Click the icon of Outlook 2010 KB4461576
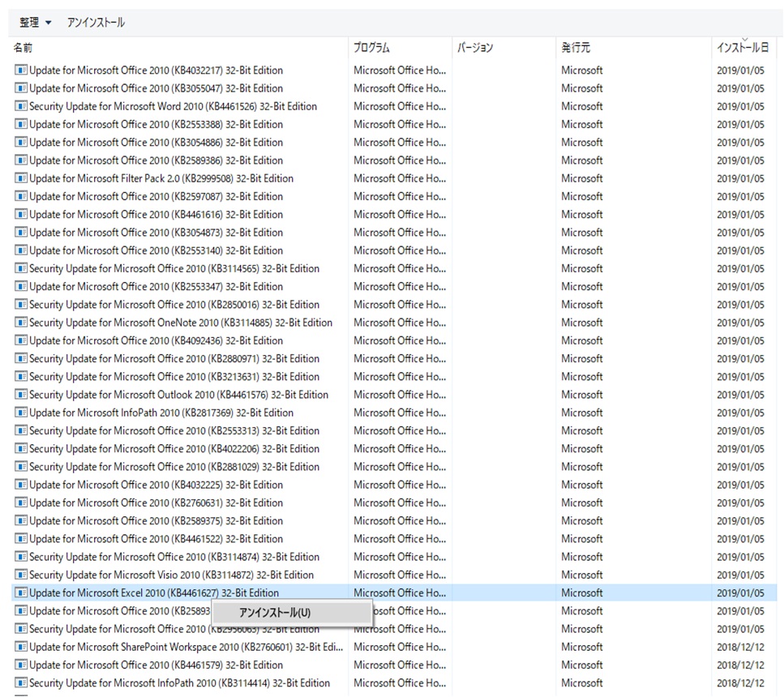The width and height of the screenshot is (784, 697). (21, 394)
